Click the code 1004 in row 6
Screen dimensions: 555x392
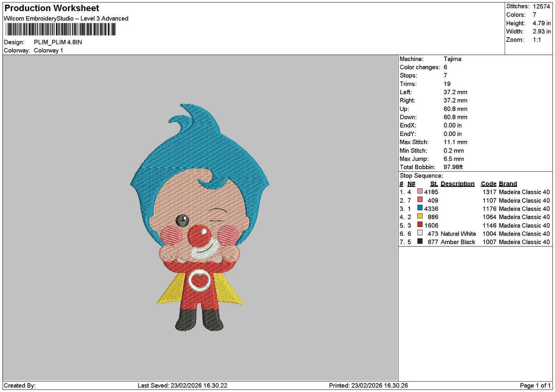click(490, 234)
